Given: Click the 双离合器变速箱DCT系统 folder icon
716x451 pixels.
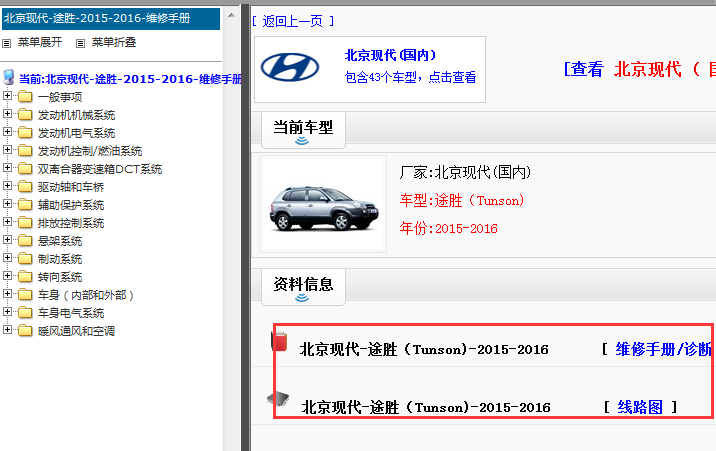Looking at the screenshot, I should click(x=25, y=169).
